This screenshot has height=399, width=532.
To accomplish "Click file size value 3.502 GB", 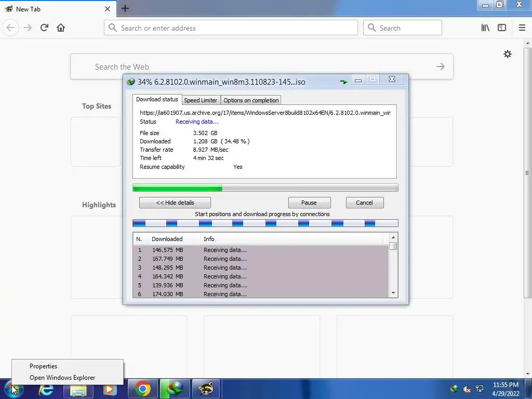I will click(205, 133).
